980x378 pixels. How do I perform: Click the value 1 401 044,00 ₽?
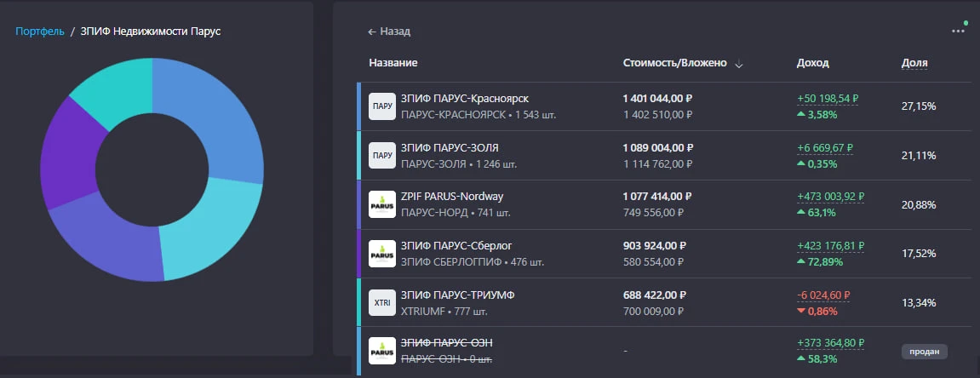point(658,99)
